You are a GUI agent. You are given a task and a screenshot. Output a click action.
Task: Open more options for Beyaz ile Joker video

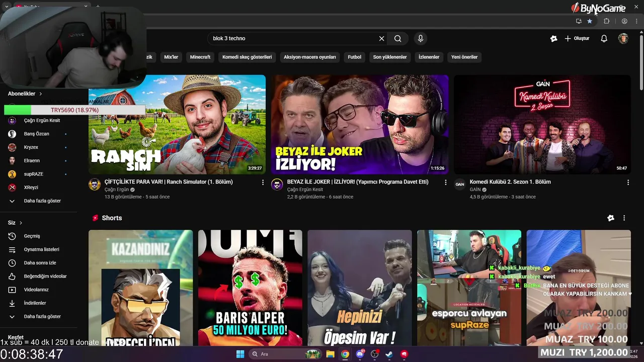445,183
